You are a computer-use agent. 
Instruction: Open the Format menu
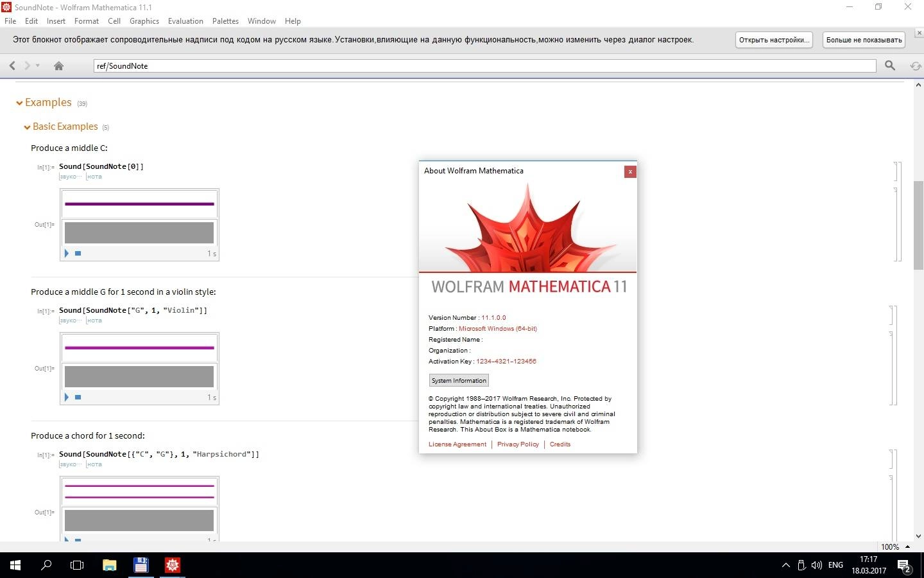pos(87,21)
